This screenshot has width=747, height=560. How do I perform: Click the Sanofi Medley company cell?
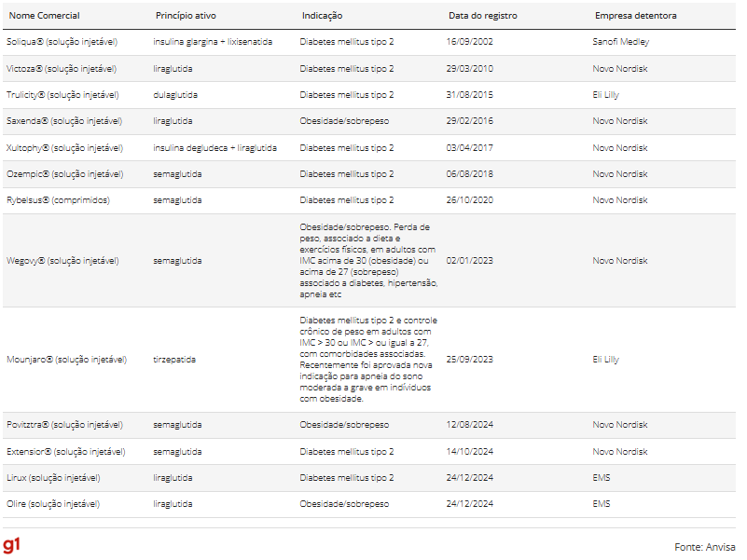(x=620, y=42)
